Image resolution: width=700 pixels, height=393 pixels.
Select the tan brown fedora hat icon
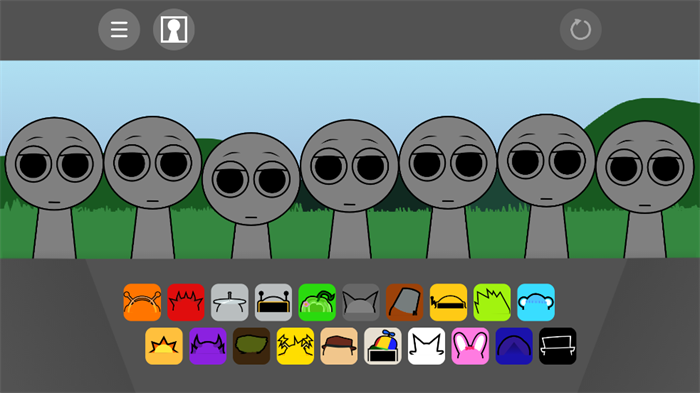click(x=339, y=346)
